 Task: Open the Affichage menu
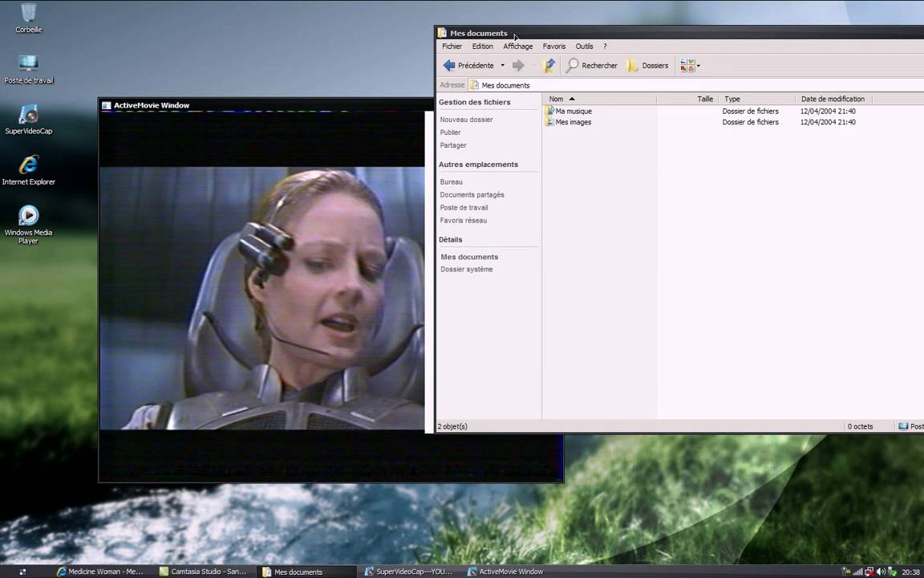[517, 46]
